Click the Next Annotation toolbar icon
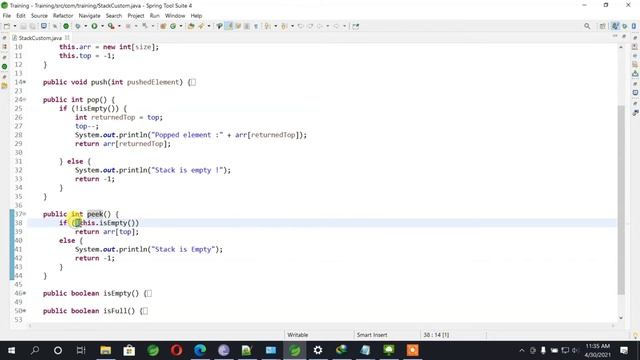 (268, 26)
